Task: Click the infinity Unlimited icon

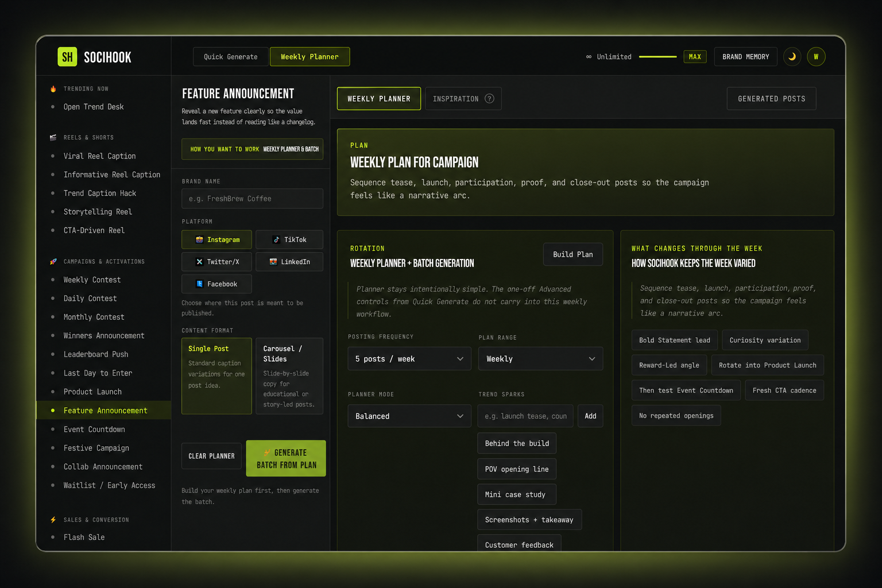Action: point(589,57)
